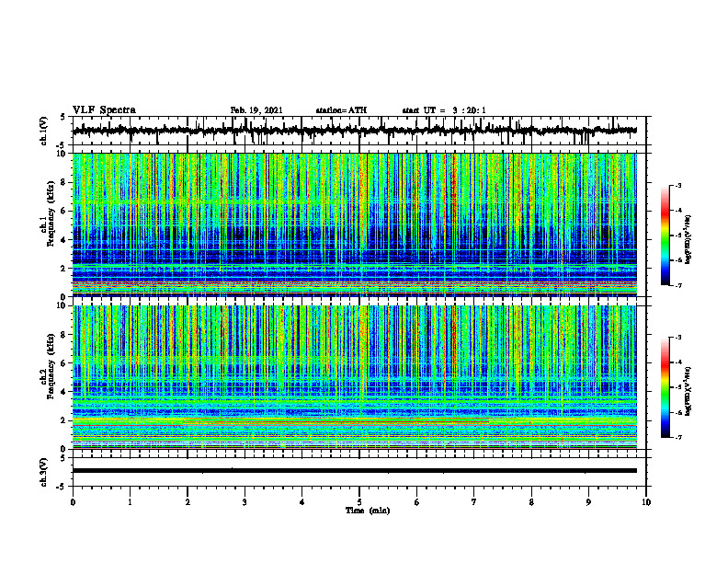
Task: Click the ch.2 frequency tick label "4"
Action: (63, 392)
